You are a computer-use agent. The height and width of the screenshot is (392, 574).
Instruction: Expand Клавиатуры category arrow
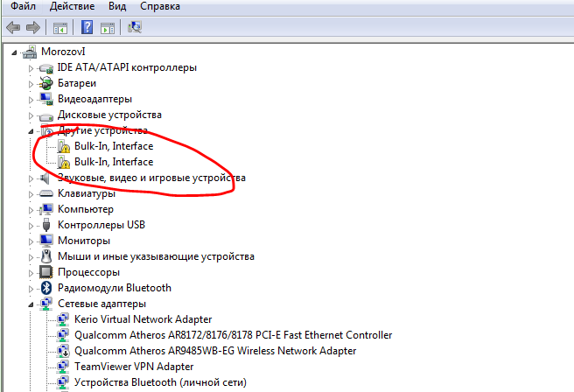tap(31, 194)
